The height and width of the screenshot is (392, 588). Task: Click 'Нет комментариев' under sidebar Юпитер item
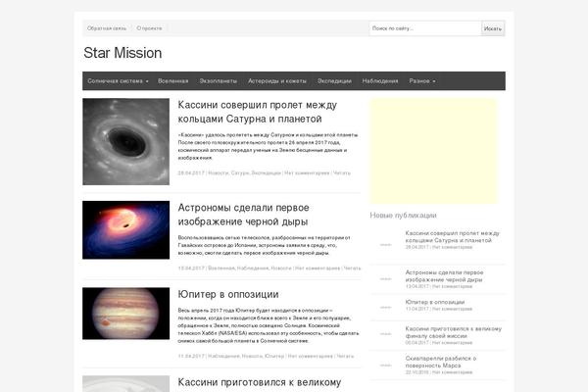[452, 309]
